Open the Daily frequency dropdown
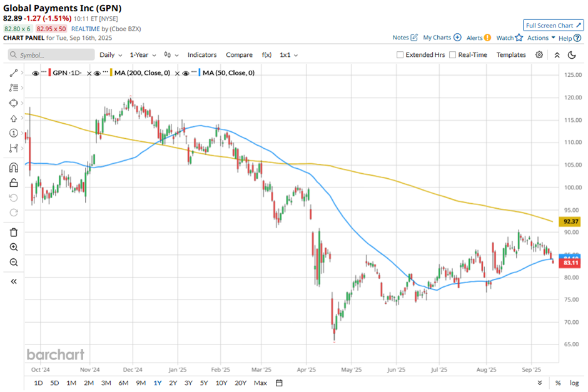 click(x=111, y=55)
